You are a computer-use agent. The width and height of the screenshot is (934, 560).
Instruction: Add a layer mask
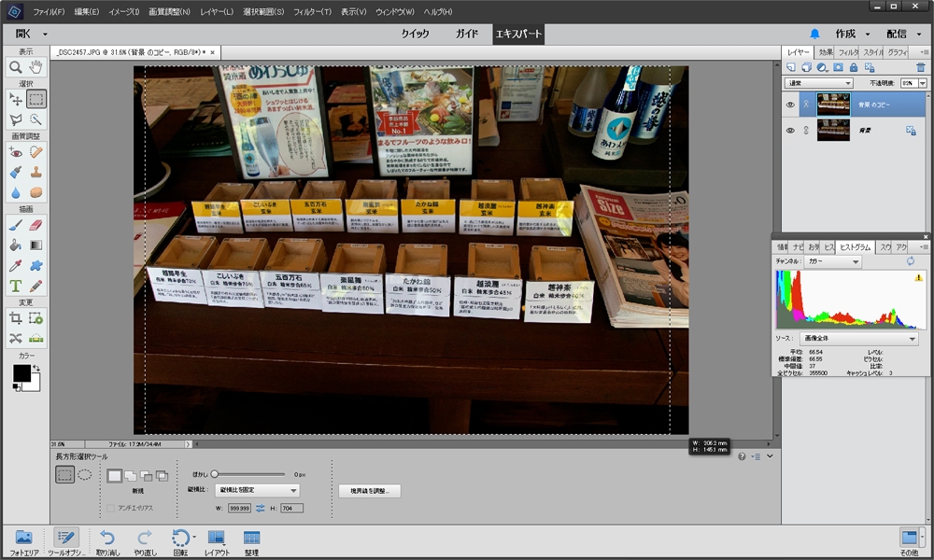click(838, 68)
